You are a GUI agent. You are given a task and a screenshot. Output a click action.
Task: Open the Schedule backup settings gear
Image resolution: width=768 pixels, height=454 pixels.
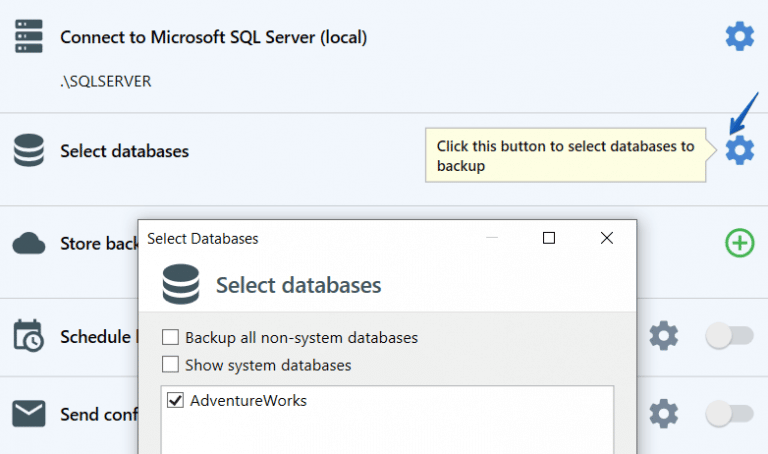click(664, 336)
